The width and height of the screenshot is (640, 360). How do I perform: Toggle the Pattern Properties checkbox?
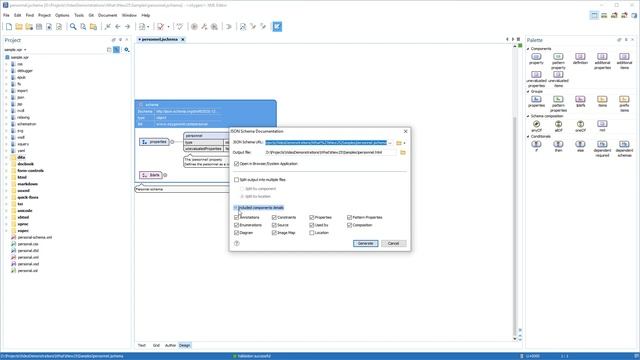coord(349,218)
